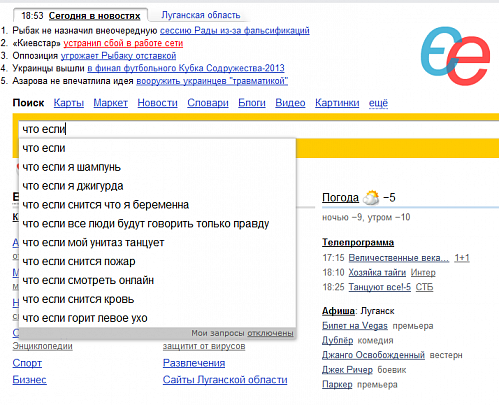Open movie link Джек Ричер
The width and height of the screenshot is (499, 405).
(347, 370)
